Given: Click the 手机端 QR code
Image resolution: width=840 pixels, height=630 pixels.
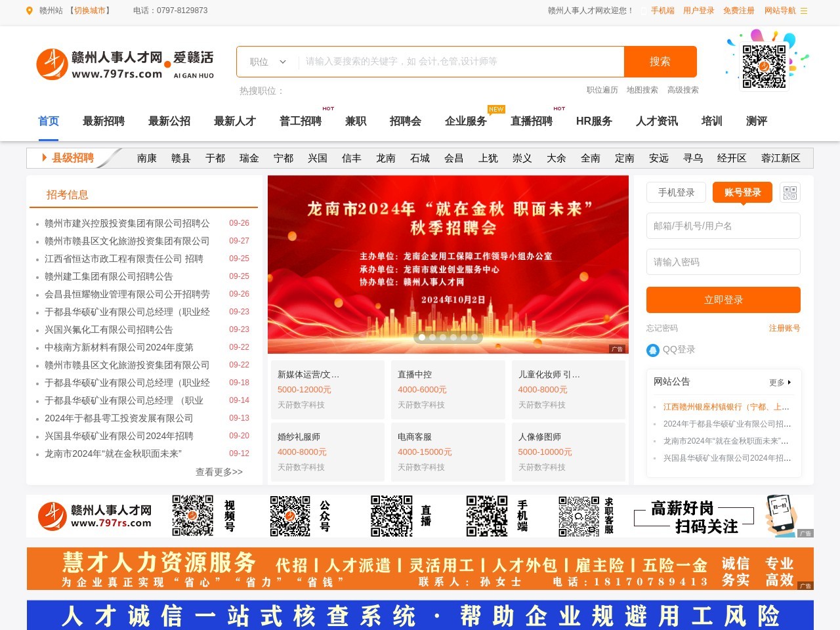Looking at the screenshot, I should 487,516.
